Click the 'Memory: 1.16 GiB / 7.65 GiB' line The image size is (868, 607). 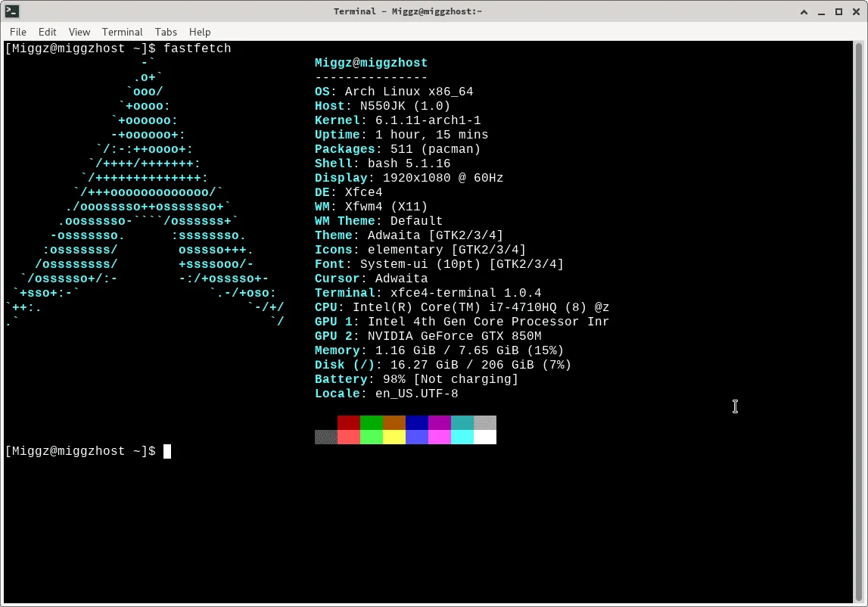click(x=439, y=350)
